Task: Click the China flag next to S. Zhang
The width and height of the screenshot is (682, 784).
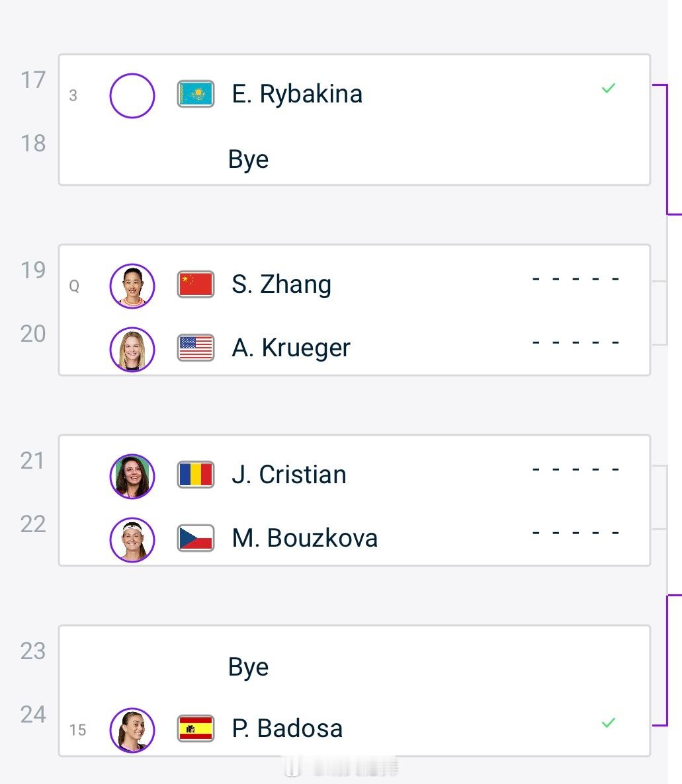Action: [194, 284]
